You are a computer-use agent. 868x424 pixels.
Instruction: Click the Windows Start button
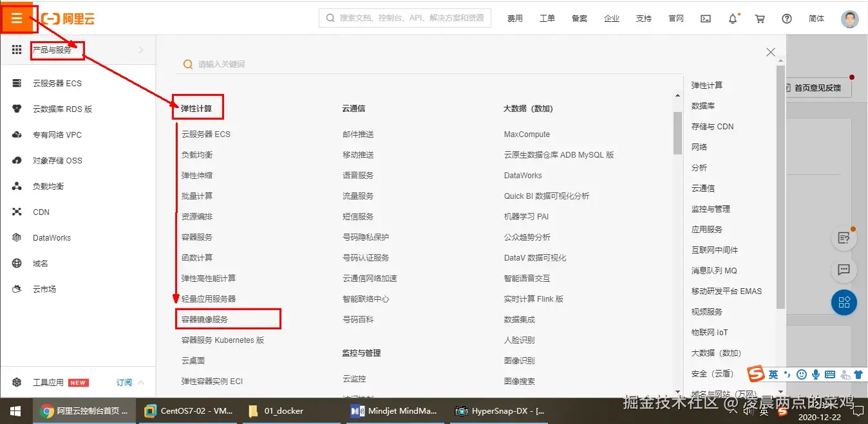[x=15, y=410]
